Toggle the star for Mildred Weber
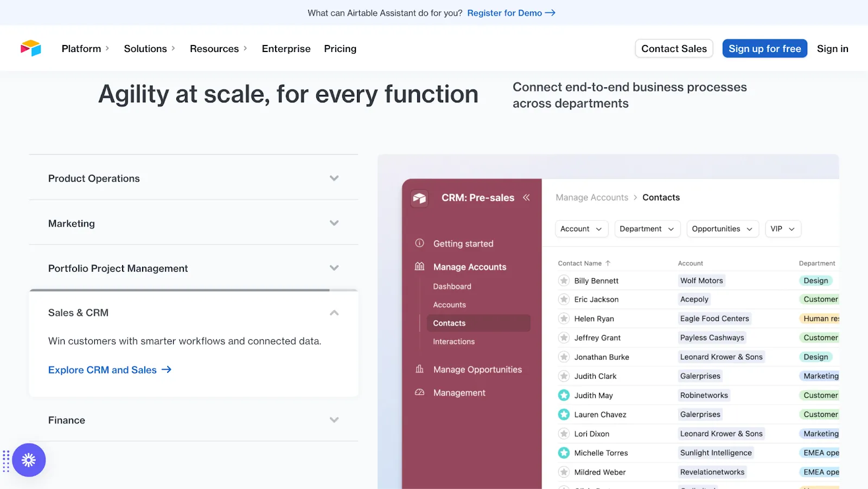868x489 pixels. 564,472
